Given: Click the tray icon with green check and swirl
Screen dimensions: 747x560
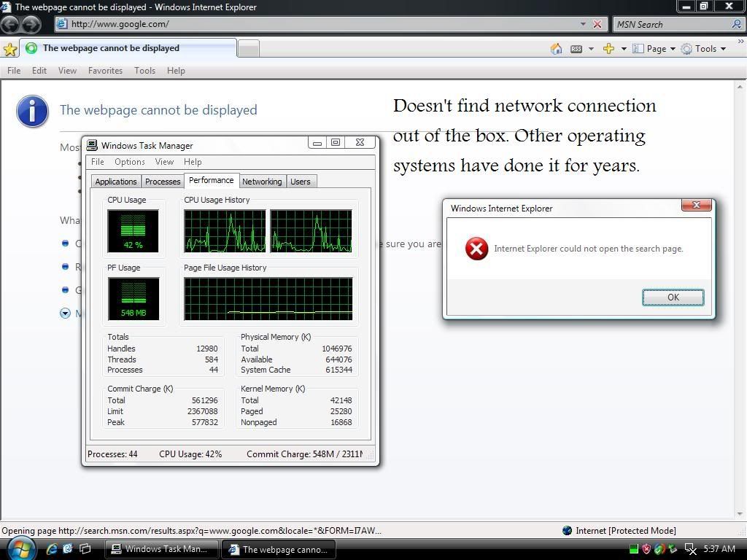Looking at the screenshot, I should (x=659, y=549).
